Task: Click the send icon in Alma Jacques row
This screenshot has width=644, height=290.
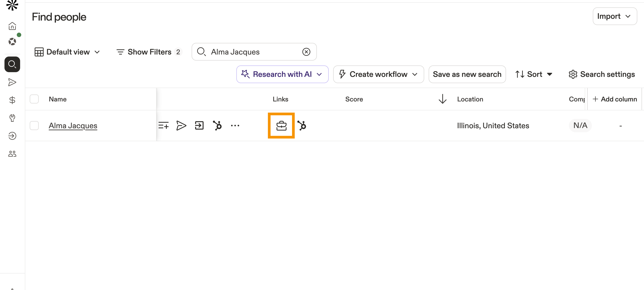Action: [x=181, y=126]
